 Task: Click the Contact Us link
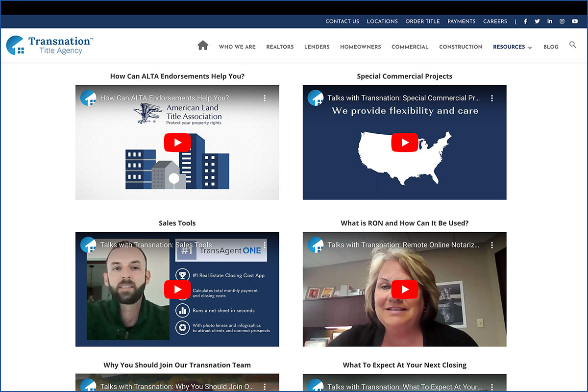pos(342,22)
